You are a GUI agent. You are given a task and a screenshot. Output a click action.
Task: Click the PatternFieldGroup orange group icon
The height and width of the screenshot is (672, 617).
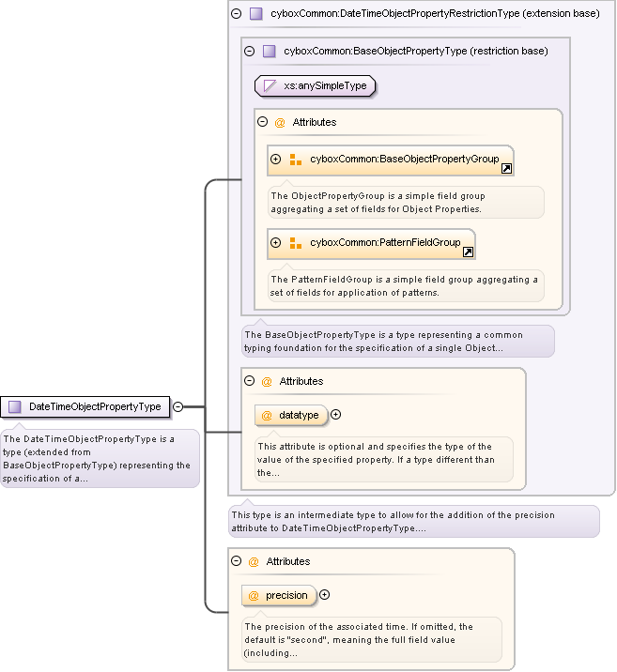(x=295, y=242)
